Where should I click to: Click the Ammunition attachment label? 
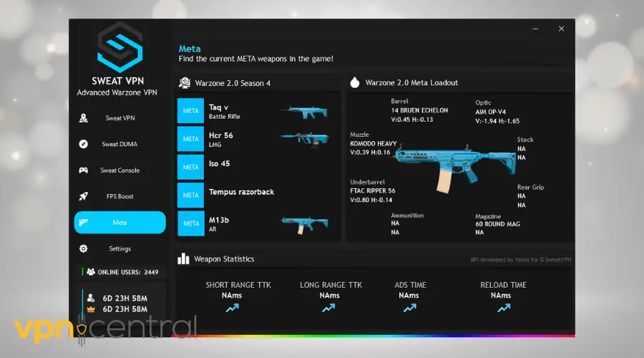407,216
